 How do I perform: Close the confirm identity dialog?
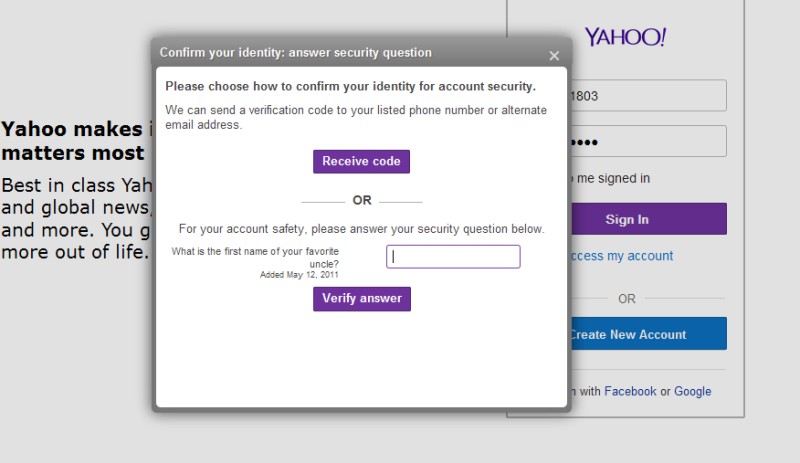554,56
